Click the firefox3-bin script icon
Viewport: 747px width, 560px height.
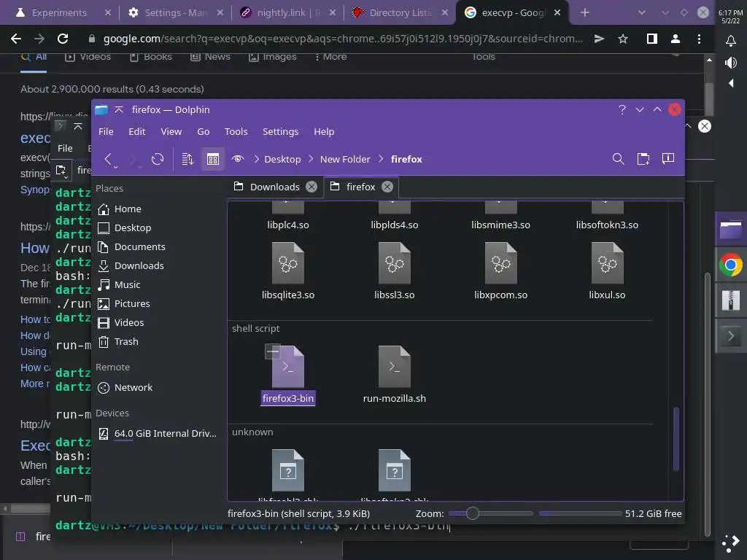287,367
